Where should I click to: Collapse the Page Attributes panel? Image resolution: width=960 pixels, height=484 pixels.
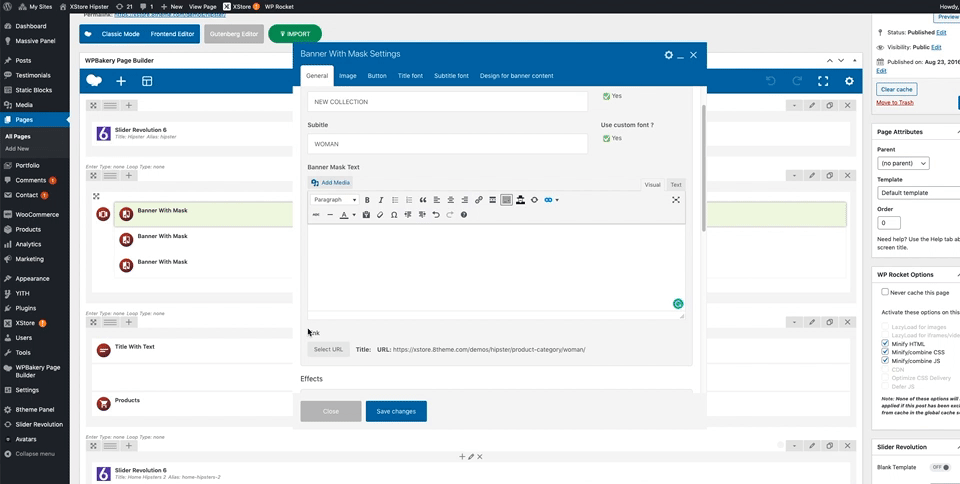coord(958,132)
